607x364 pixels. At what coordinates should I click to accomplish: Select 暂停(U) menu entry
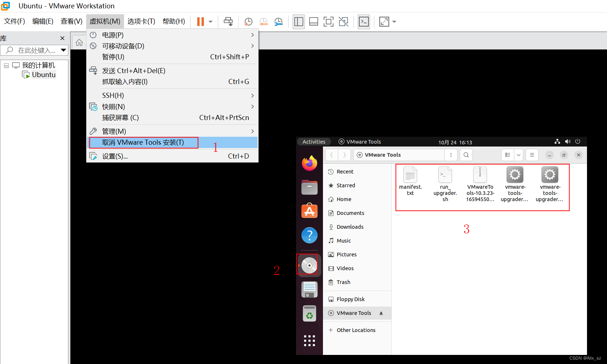click(x=172, y=57)
